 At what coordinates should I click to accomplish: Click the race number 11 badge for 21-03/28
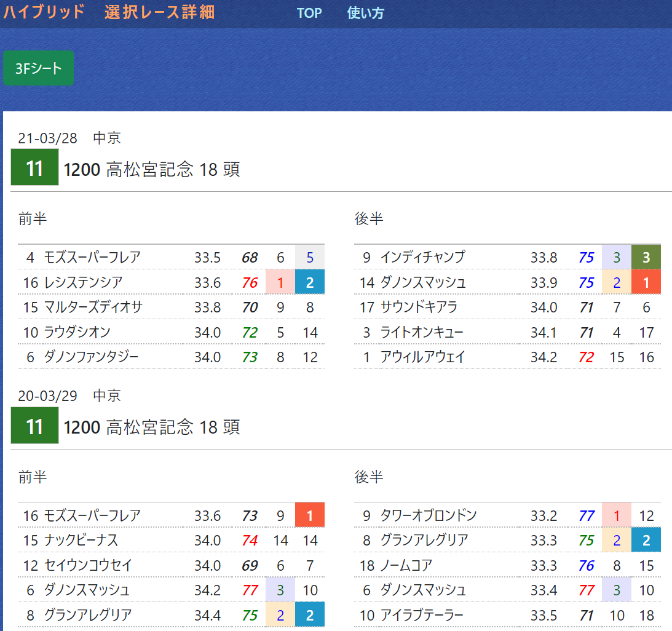pos(34,167)
